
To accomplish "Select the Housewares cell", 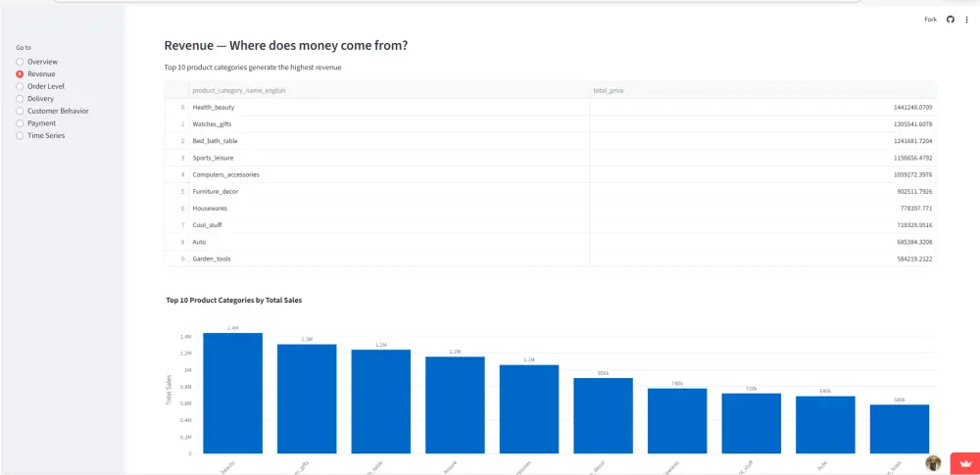I will coord(389,209).
